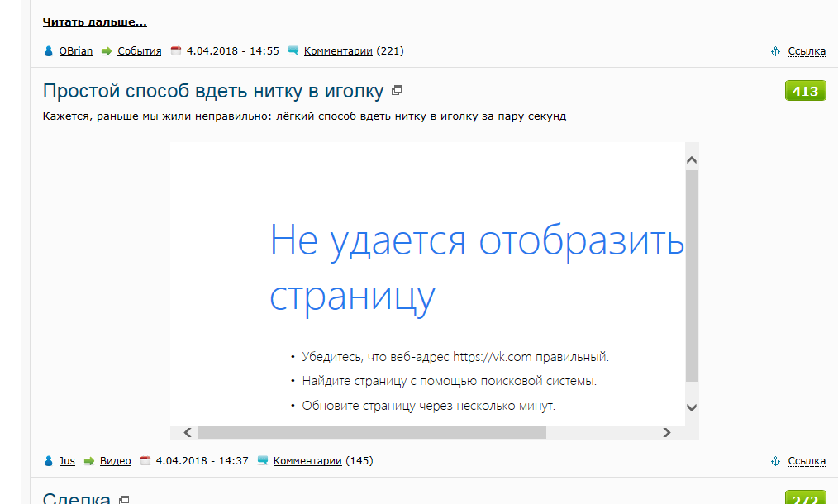Click the new-window icon beside the Слепка title

coord(124,500)
